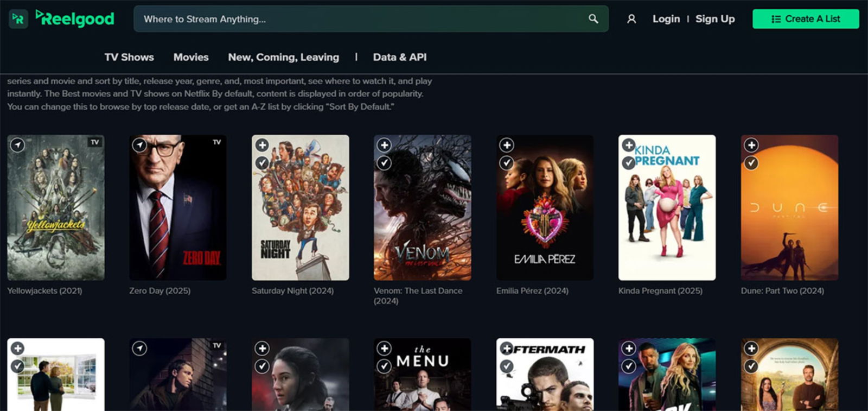Mark The Menu as seen with checkmark
The image size is (868, 411).
click(x=384, y=366)
